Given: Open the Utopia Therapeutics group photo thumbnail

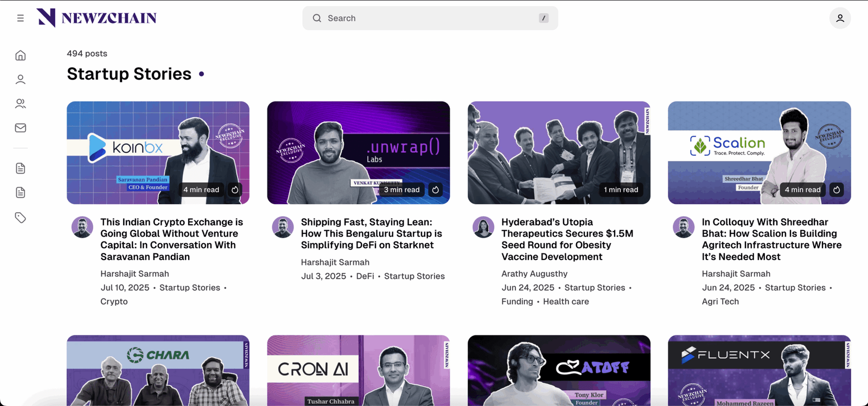Looking at the screenshot, I should tap(559, 153).
